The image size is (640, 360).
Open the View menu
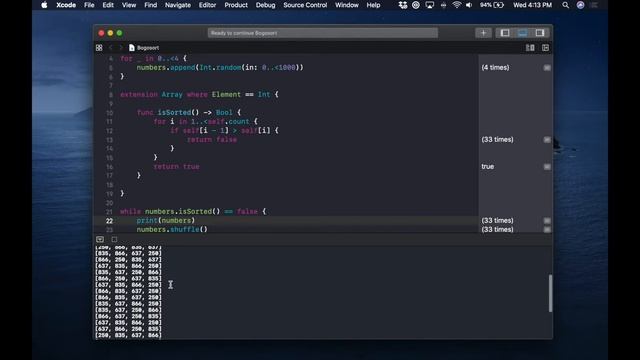[129, 5]
